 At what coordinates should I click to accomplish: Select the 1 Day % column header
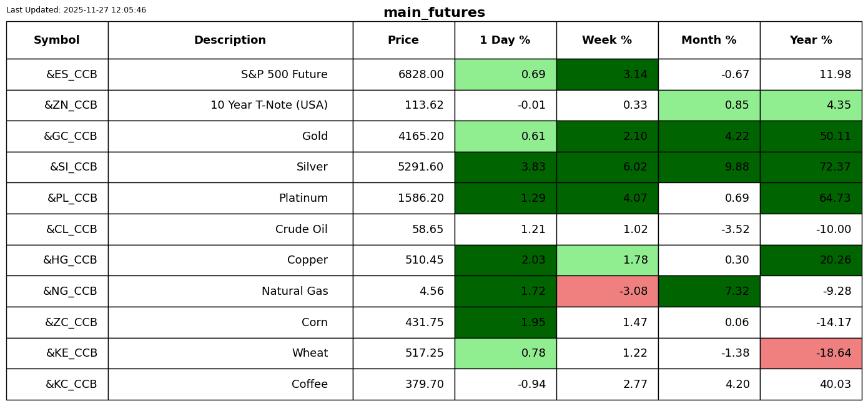505,40
